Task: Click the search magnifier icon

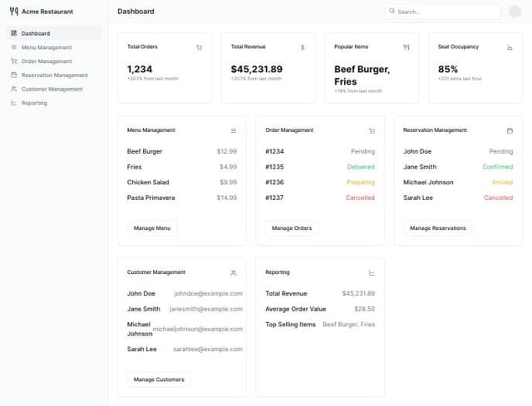Action: (x=392, y=11)
